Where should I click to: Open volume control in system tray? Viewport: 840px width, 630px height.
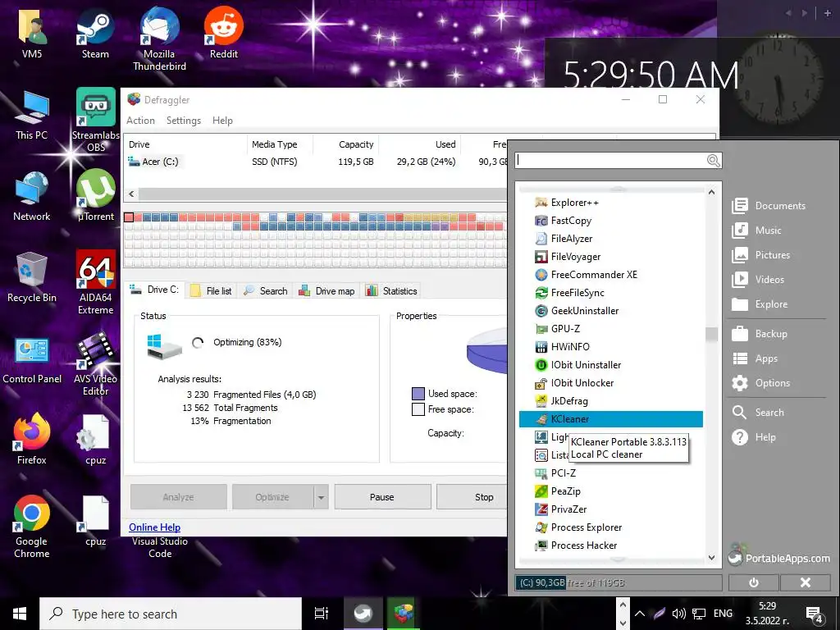tap(678, 614)
